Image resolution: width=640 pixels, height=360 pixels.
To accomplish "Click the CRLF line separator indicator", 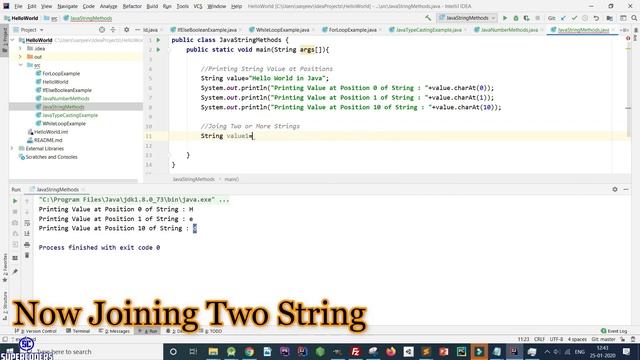I will pos(539,339).
